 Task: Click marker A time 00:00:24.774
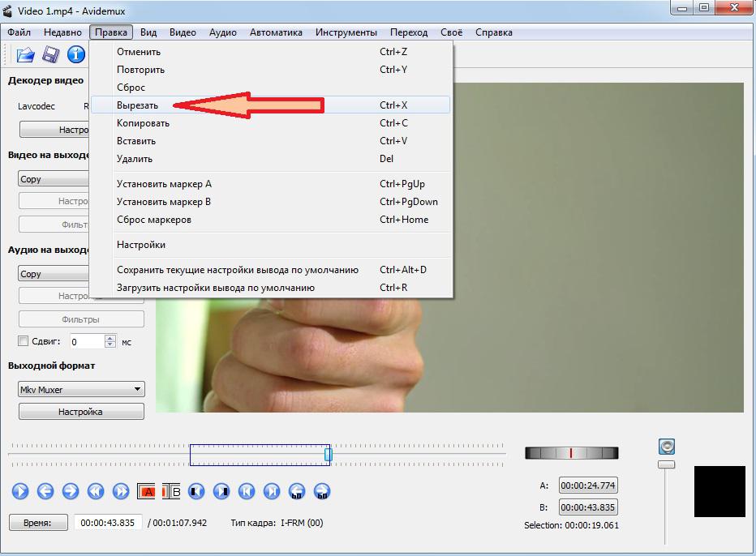click(588, 485)
